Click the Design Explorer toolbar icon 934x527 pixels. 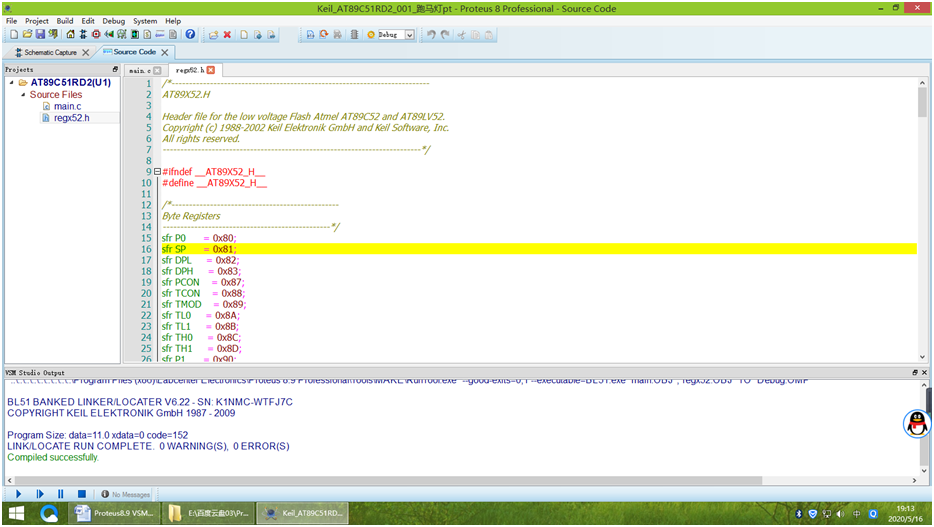point(135,35)
